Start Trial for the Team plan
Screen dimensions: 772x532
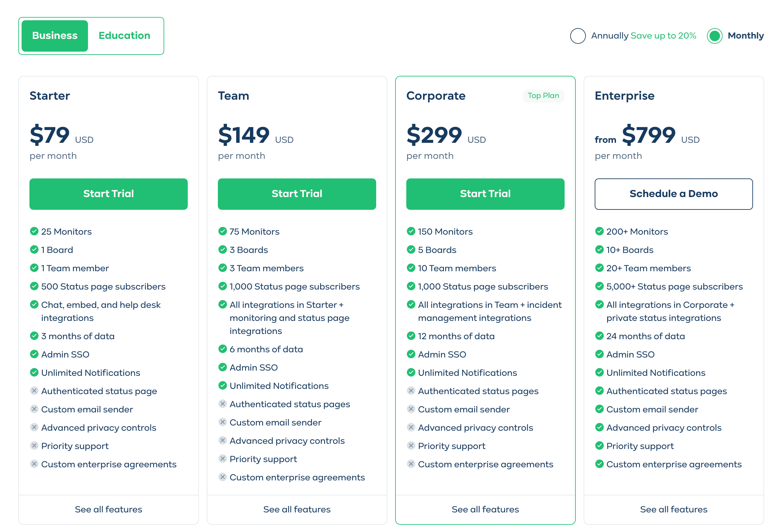coord(297,194)
